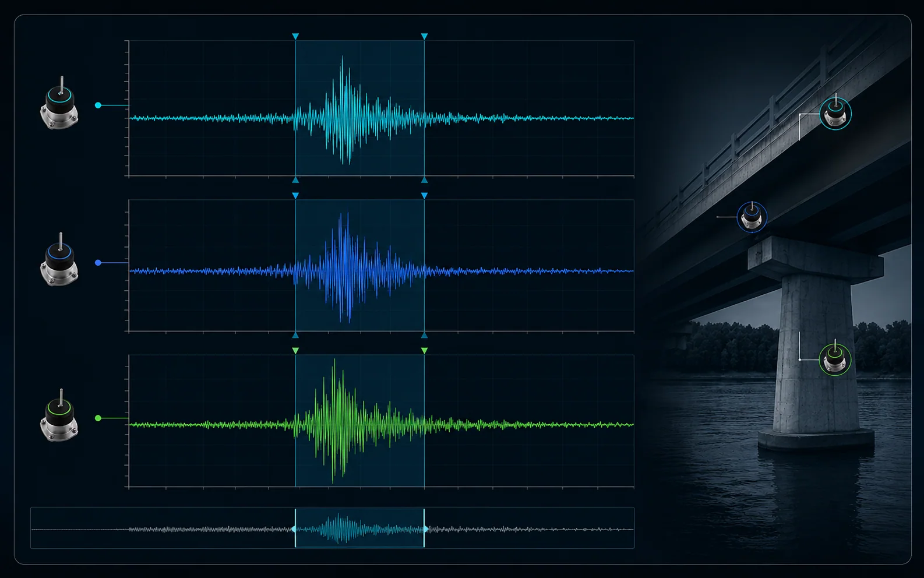Click bottom-left selection marker of cyan waveform
The width and height of the screenshot is (924, 578).
point(295,180)
